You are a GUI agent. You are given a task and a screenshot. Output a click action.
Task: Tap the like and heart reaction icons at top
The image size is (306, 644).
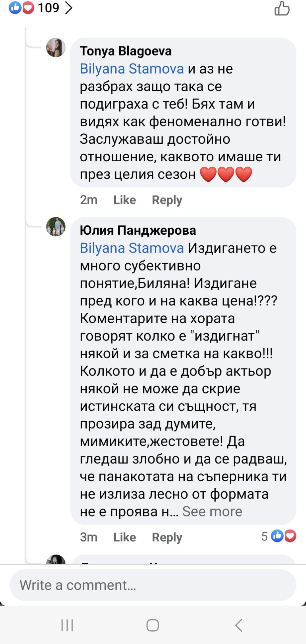coord(22,8)
